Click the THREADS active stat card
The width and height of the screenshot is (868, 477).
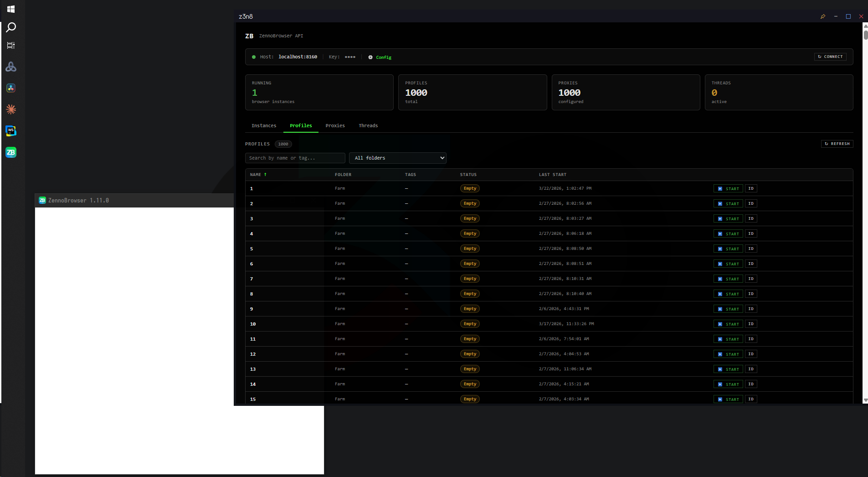pos(779,92)
